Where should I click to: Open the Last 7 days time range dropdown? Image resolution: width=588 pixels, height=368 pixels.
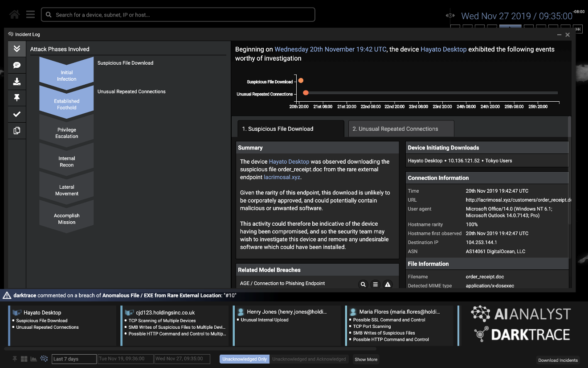coord(74,359)
